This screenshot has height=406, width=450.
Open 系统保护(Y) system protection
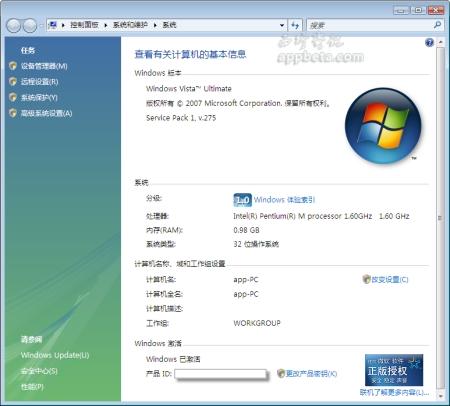click(x=39, y=97)
